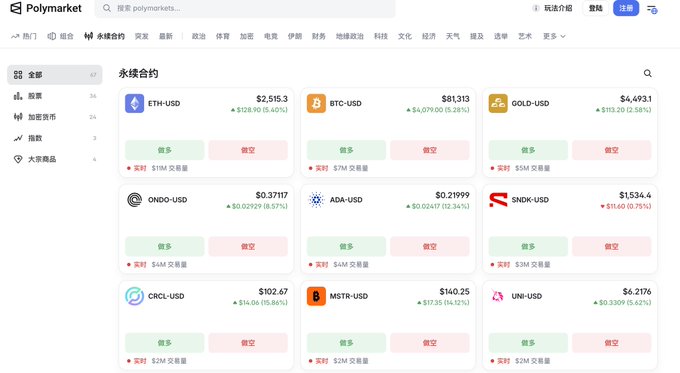Viewport: 680px width, 373px height.
Task: Open the top-right menu icon
Action: click(x=652, y=9)
